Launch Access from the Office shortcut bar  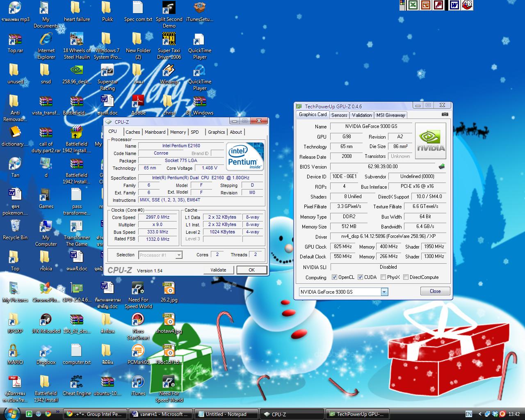(x=439, y=5)
